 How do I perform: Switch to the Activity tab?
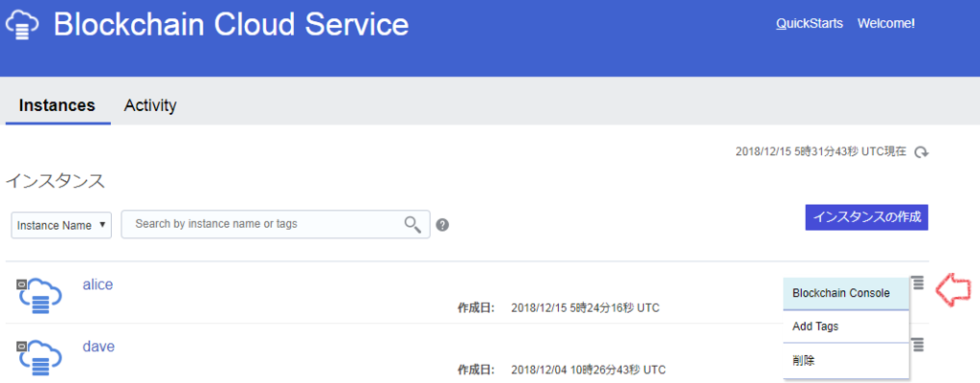click(x=150, y=105)
